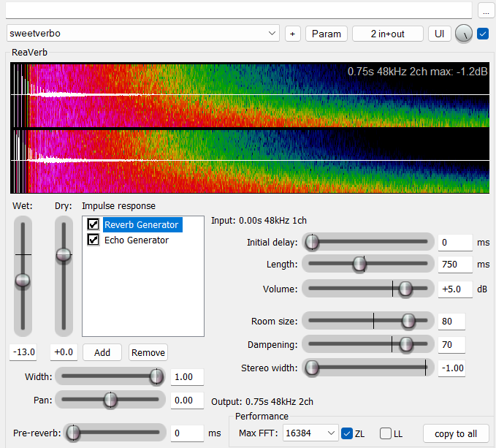The height and width of the screenshot is (448, 496).
Task: Enable the LL checkbox
Action: coord(386,433)
